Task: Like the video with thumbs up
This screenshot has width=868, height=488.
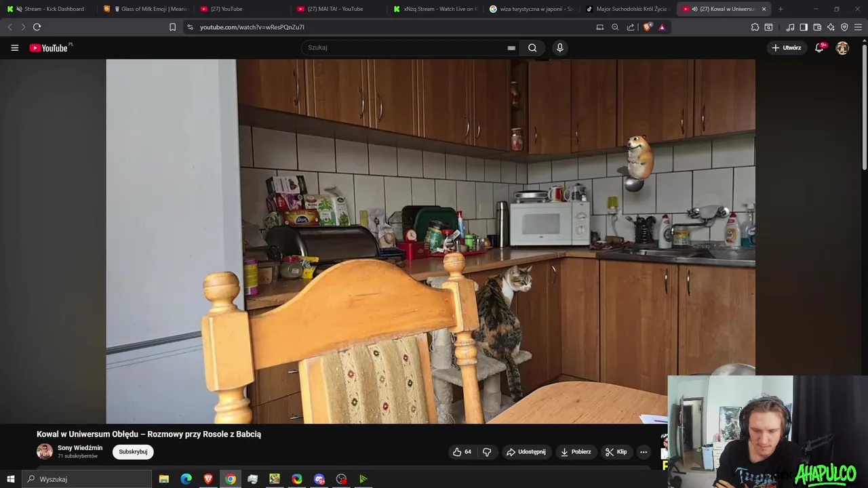Action: click(x=462, y=451)
